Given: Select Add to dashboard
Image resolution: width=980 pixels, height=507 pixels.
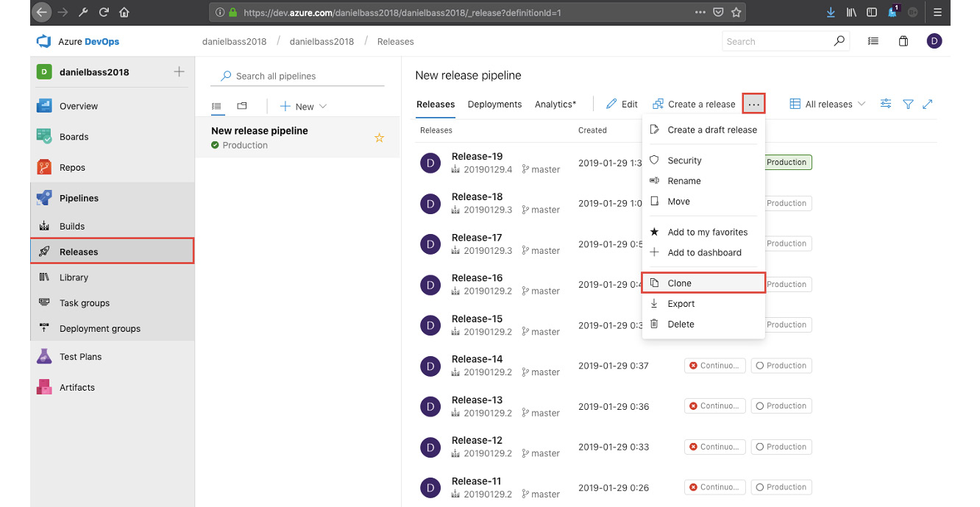Looking at the screenshot, I should 703,252.
